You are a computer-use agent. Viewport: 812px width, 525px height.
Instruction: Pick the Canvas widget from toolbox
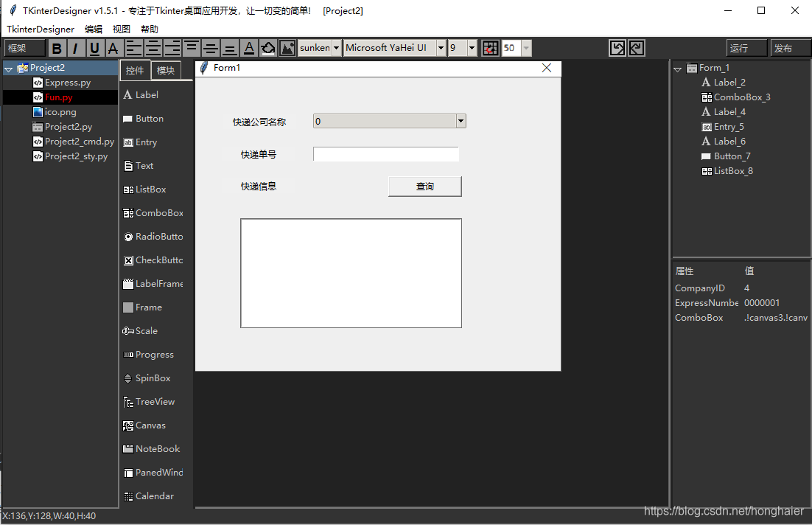tap(144, 425)
